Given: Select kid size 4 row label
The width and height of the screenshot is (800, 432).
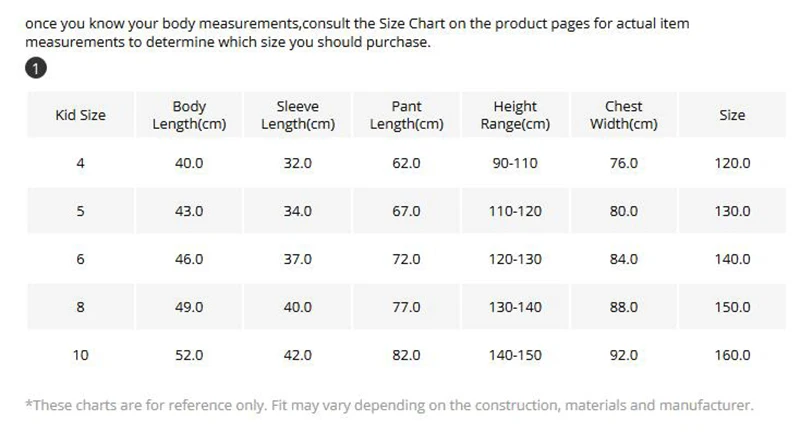Looking at the screenshot, I should (81, 163).
